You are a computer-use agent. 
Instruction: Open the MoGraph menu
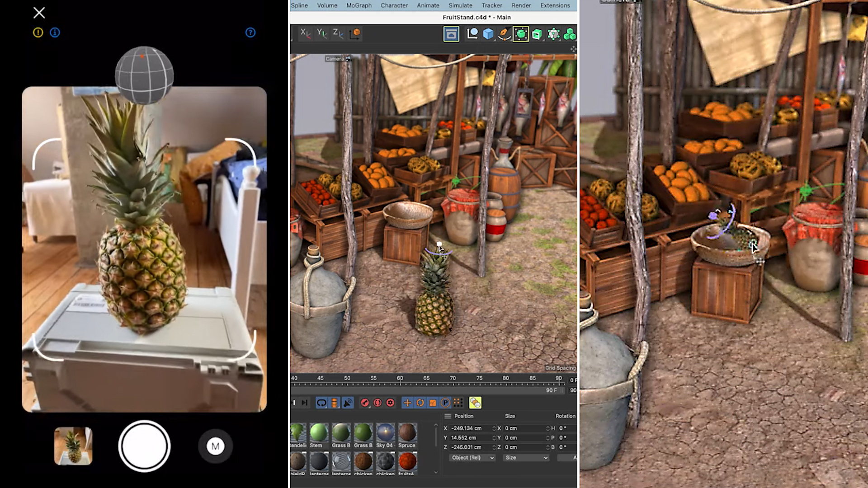pos(359,5)
